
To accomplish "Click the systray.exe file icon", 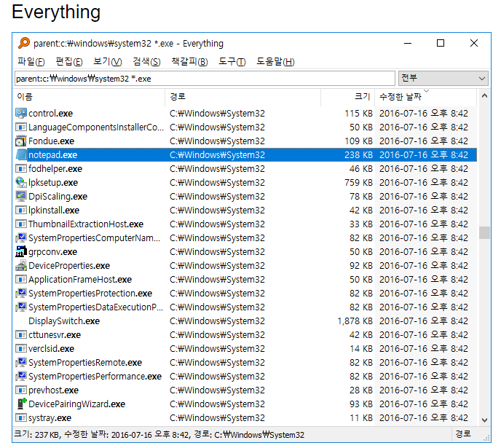I will tap(21, 418).
